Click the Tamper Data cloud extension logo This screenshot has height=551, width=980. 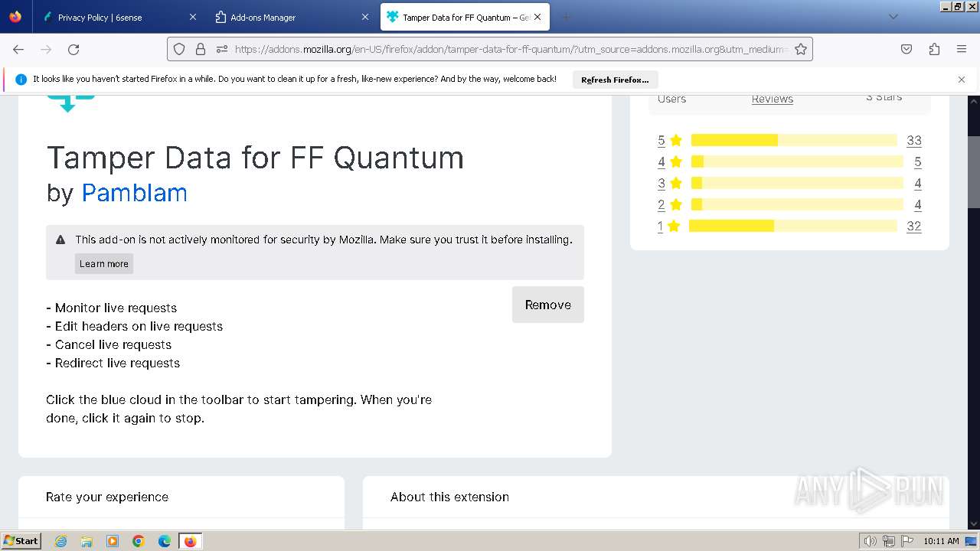click(70, 103)
